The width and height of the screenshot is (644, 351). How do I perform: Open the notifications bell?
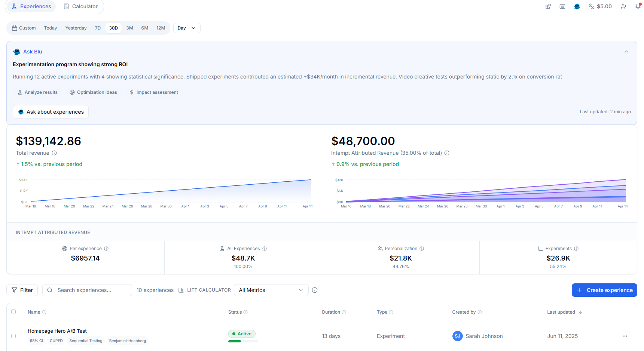[638, 6]
